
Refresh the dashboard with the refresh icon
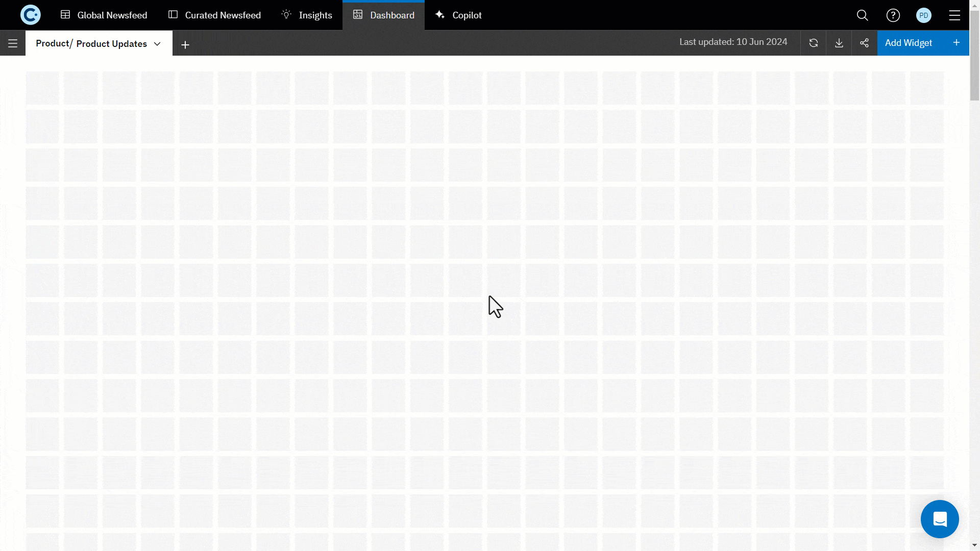[x=814, y=43]
